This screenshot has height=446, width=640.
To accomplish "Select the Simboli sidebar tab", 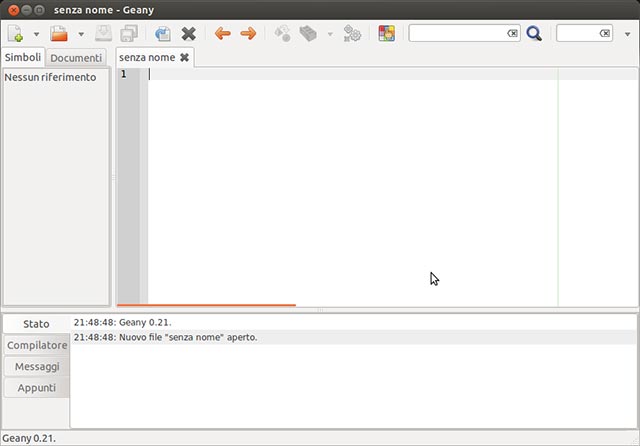I will (x=23, y=58).
